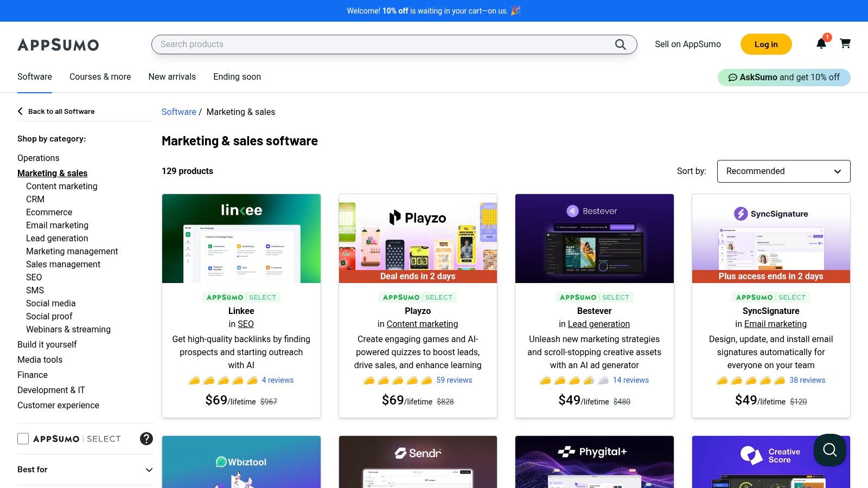Open the Wbiztool product thumbnail
Screen dimensions: 868x488
pyautogui.click(x=241, y=462)
